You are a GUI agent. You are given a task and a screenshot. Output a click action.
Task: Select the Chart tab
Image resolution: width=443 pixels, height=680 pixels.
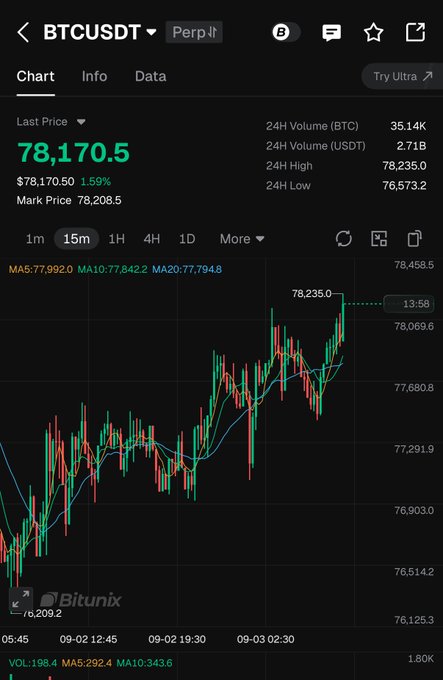pos(36,77)
